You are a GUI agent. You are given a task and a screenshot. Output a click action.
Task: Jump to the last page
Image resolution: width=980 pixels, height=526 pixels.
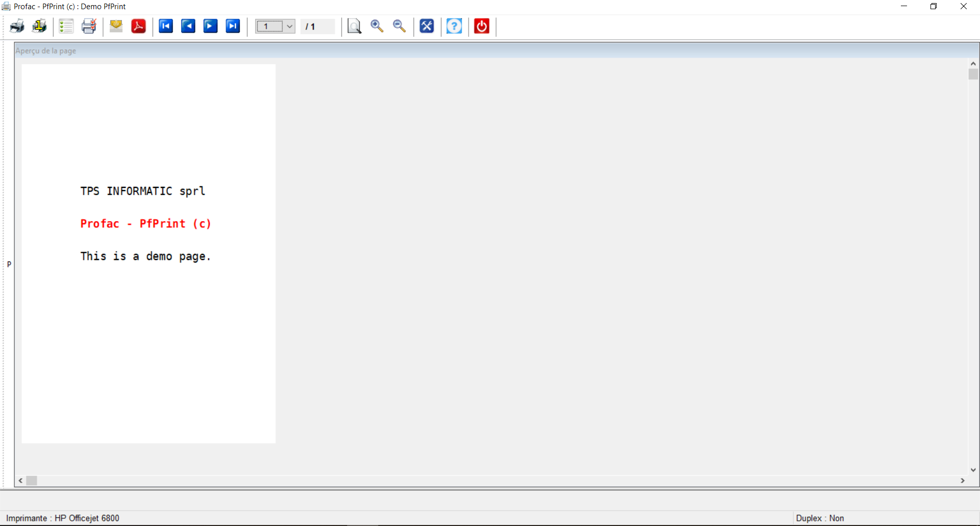tap(233, 26)
